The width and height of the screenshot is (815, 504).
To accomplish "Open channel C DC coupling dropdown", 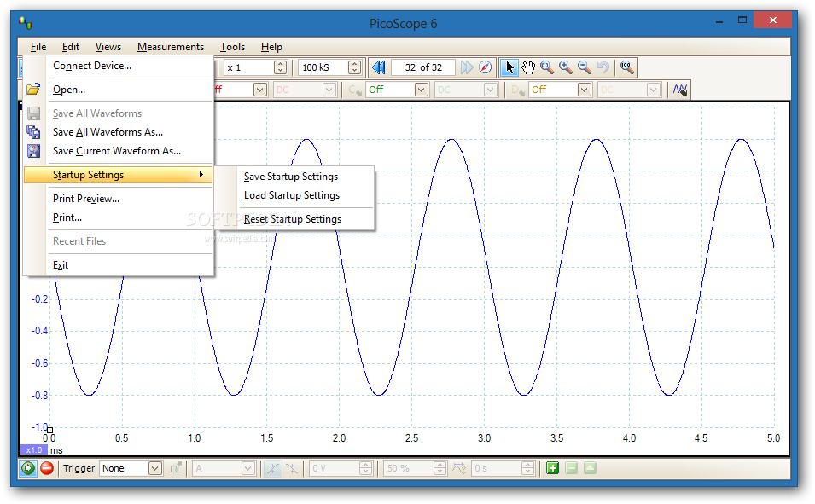I will pos(466,90).
